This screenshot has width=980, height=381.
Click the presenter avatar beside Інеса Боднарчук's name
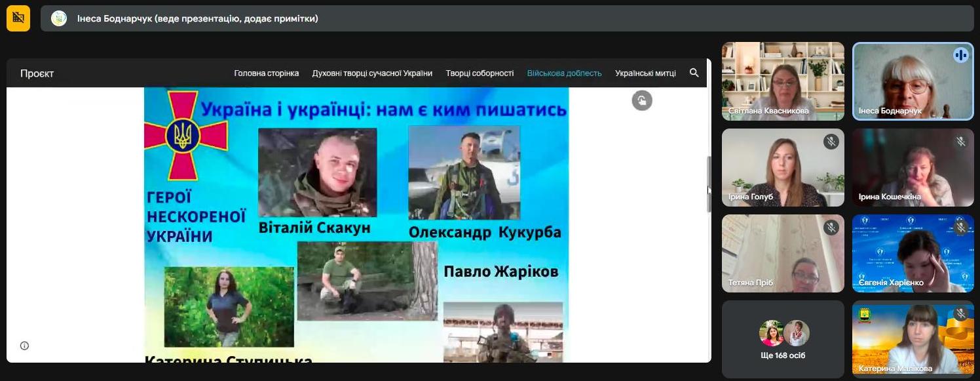[59, 18]
